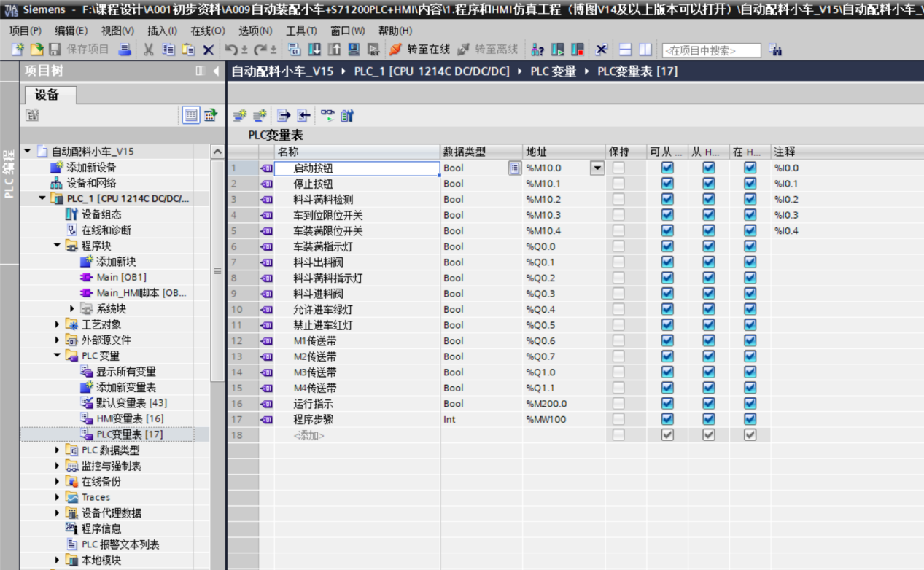
Task: Click the Paste toolbar icon
Action: point(189,50)
